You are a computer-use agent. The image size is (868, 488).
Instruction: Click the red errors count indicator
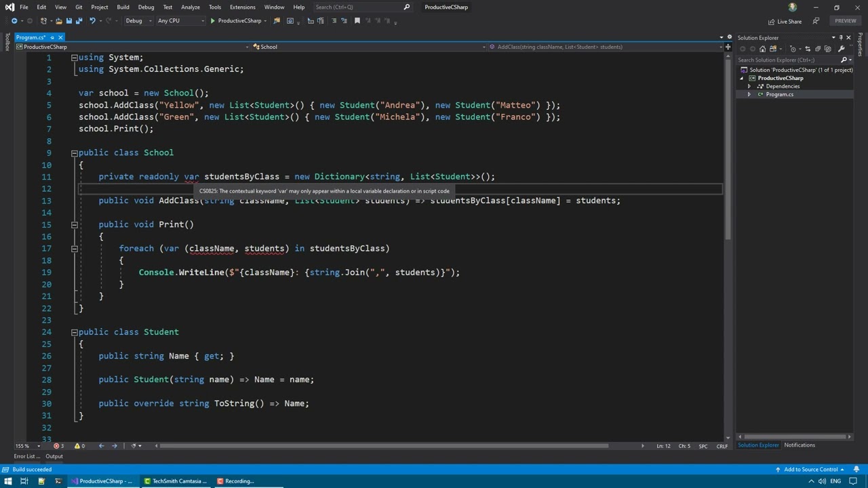pyautogui.click(x=59, y=446)
